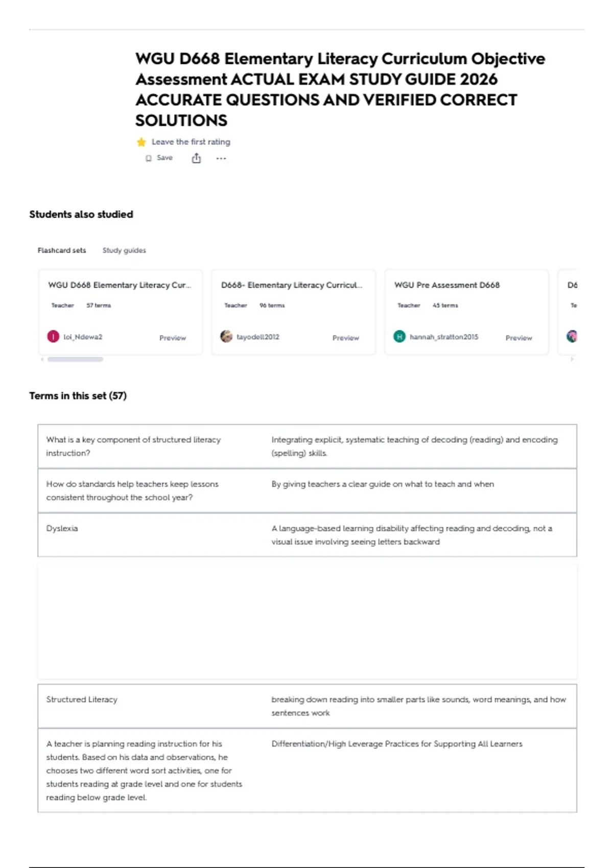The image size is (613, 868).
Task: Open the three-dot more options menu
Action: click(x=221, y=158)
